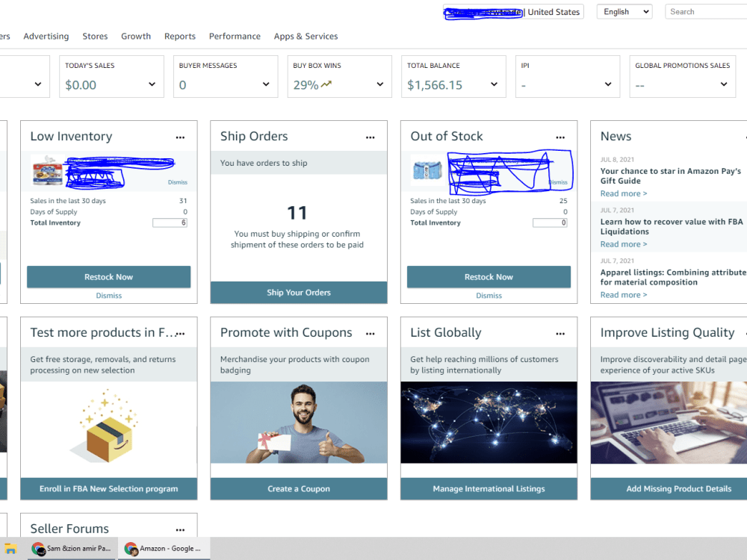
Task: Open Seller Forums card options menu
Action: pos(180,529)
